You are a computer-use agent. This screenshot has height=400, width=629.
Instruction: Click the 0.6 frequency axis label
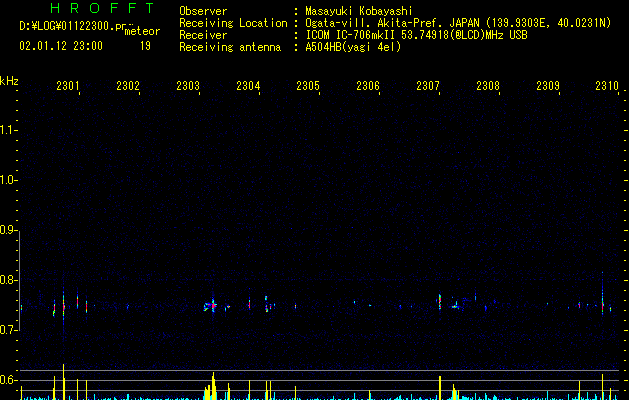pos(8,380)
